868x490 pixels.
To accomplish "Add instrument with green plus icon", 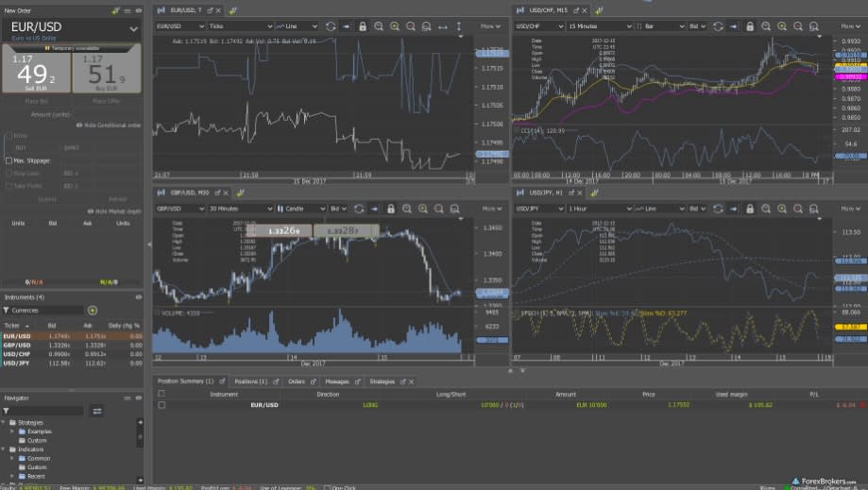I will pos(93,310).
